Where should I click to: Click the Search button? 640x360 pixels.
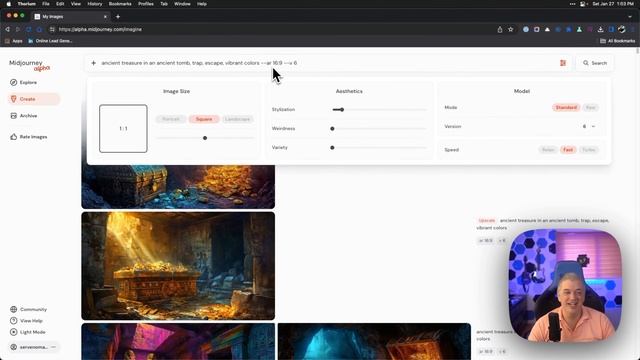point(595,63)
